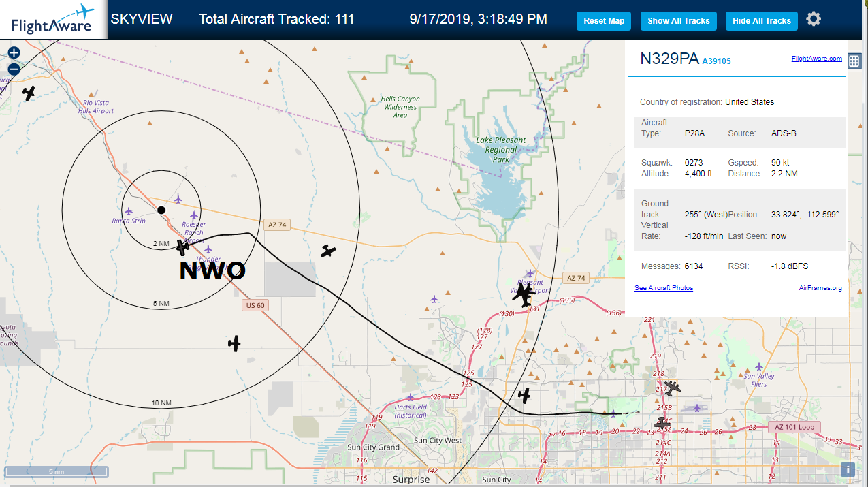
Task: Select the aircraft below the 5 NM ring
Action: (x=234, y=343)
